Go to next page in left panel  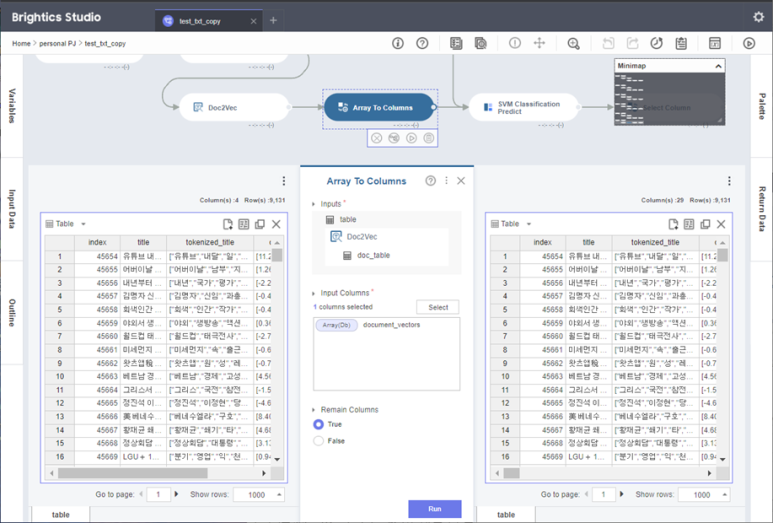tap(176, 494)
